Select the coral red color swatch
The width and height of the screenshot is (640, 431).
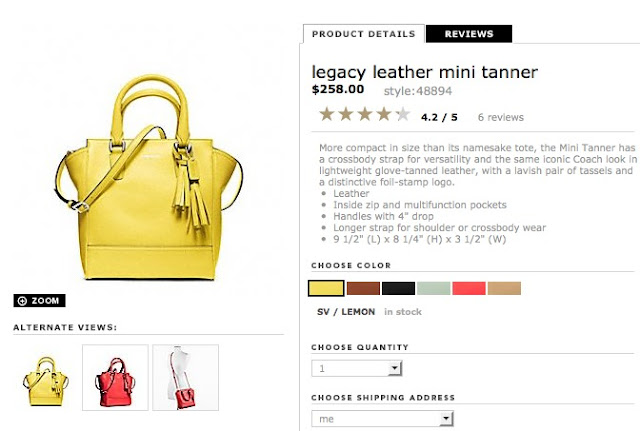[x=469, y=289]
